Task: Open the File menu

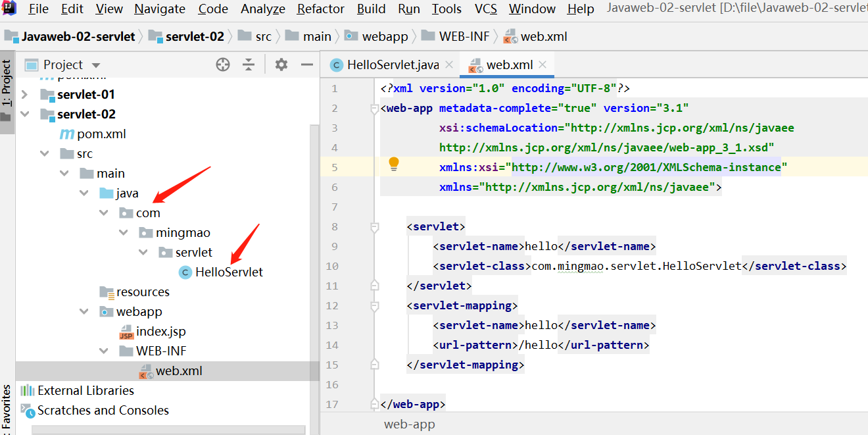Action: point(38,9)
